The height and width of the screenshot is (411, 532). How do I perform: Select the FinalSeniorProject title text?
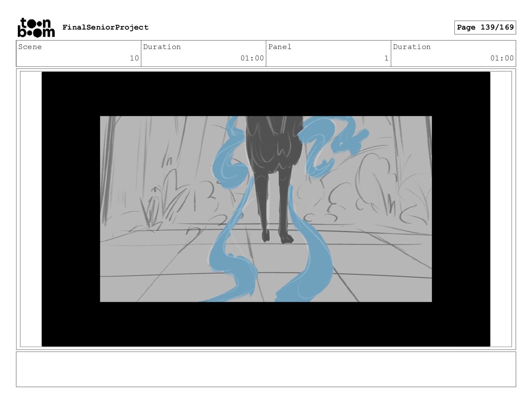coord(105,27)
